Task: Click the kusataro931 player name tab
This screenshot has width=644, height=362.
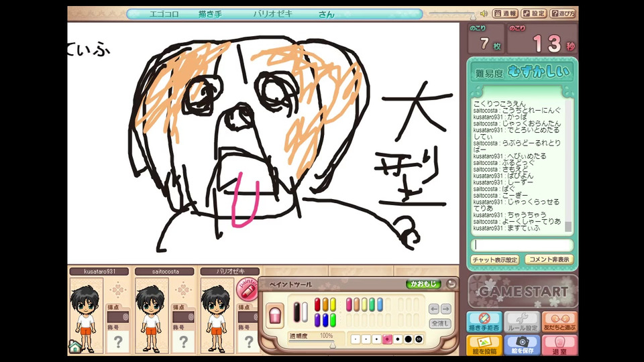Action: point(99,271)
